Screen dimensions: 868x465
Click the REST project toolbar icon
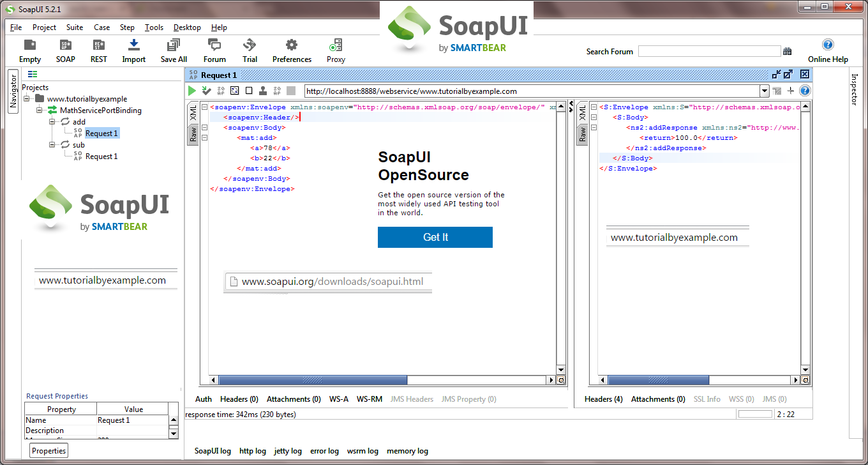pyautogui.click(x=99, y=50)
